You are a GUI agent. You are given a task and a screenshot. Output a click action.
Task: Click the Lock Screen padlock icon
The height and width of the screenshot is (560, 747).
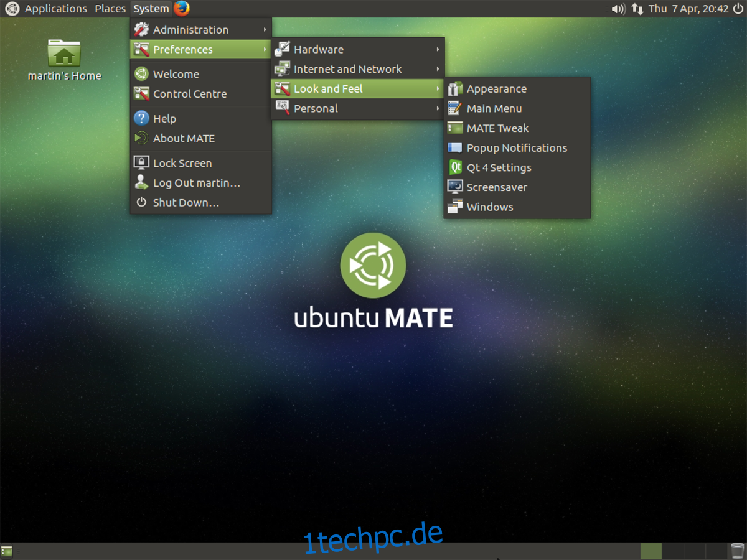(x=142, y=163)
